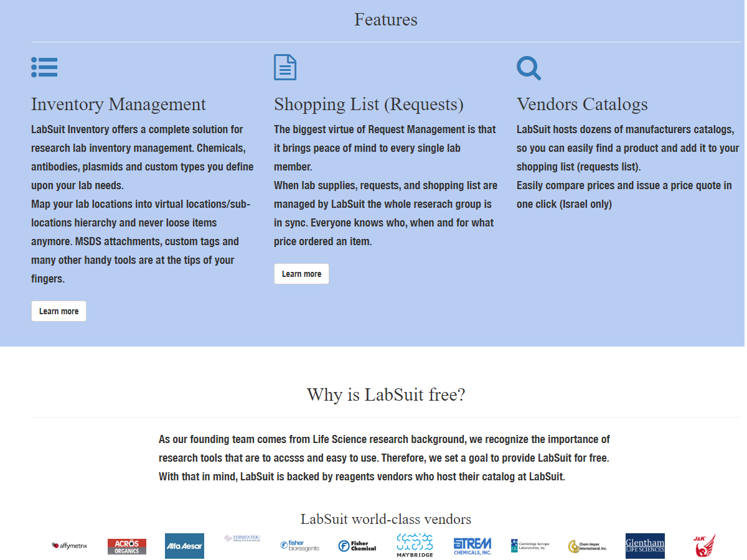Click the Cambridge Isotope Laboratories logo

coord(530,546)
